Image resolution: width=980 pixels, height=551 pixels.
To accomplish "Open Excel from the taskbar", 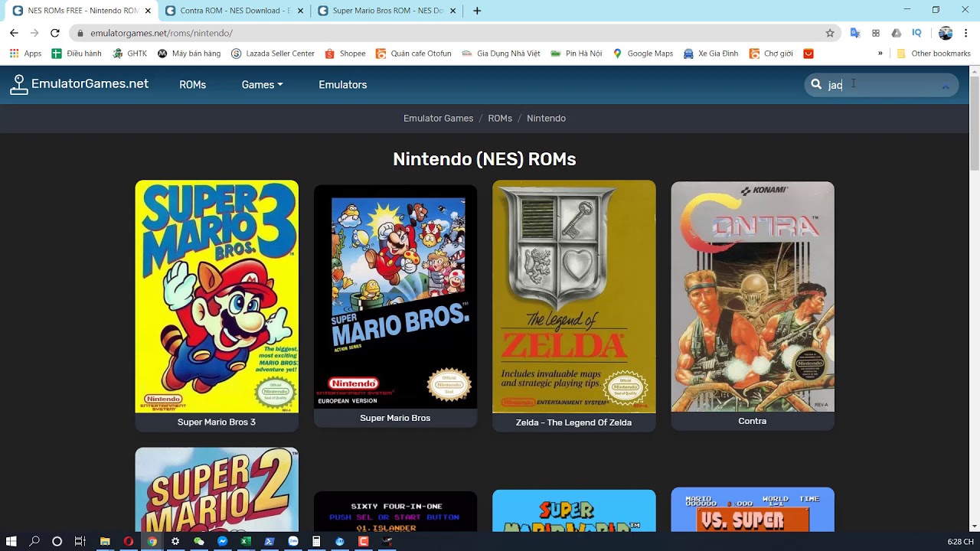I will click(x=246, y=541).
